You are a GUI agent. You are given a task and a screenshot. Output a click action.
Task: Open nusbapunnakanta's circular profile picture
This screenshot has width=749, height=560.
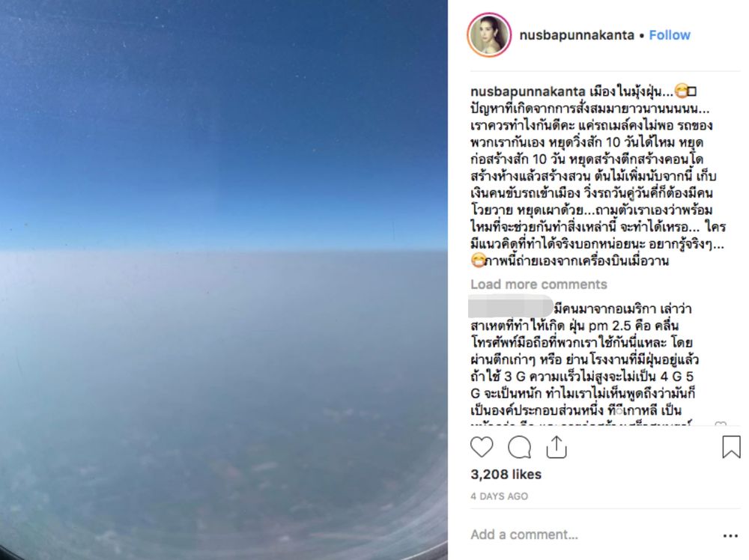[489, 35]
